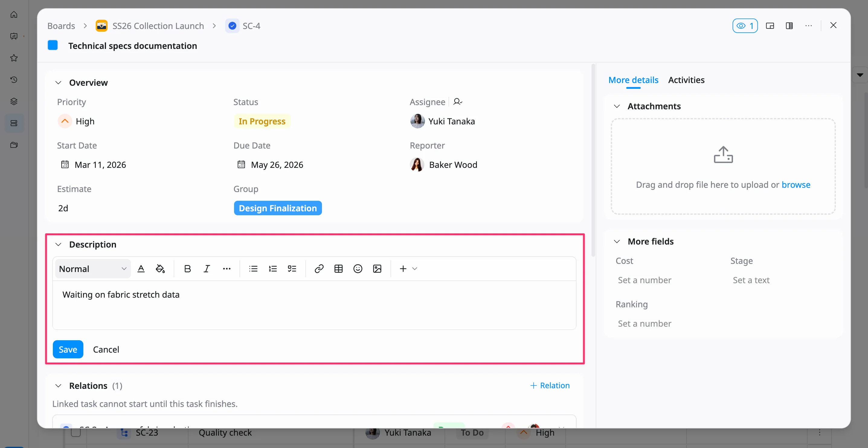This screenshot has height=448, width=868.
Task: Select the background fill color tool
Action: click(160, 268)
